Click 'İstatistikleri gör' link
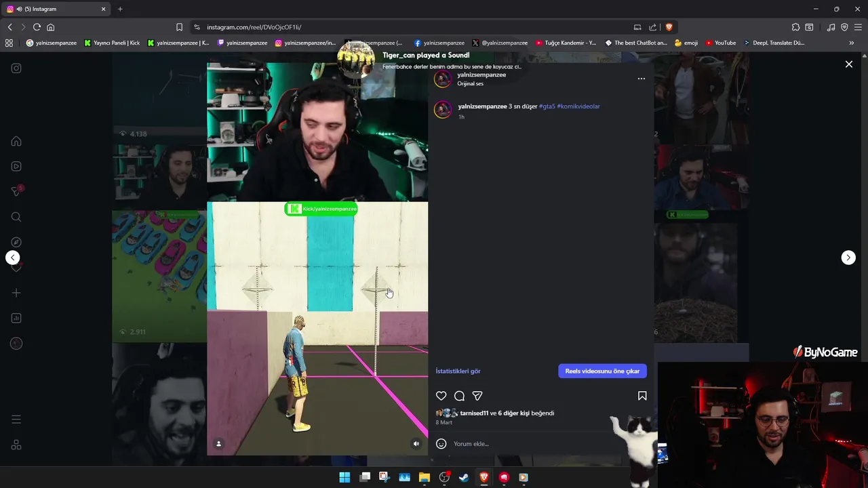Image resolution: width=868 pixels, height=488 pixels. tap(458, 371)
